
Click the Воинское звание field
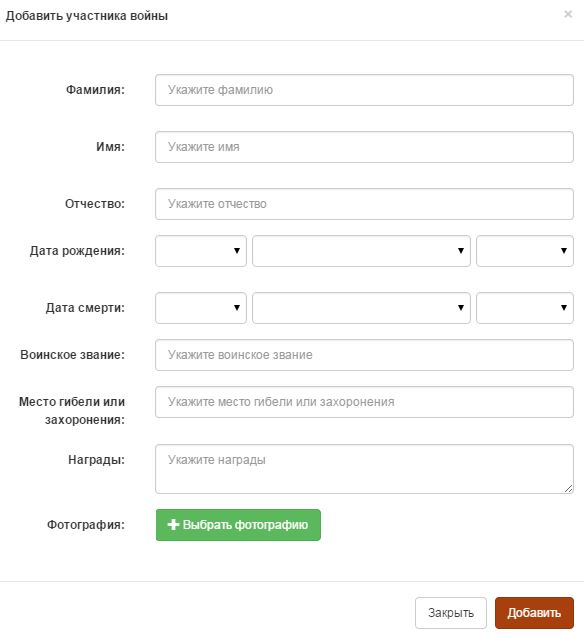[364, 355]
